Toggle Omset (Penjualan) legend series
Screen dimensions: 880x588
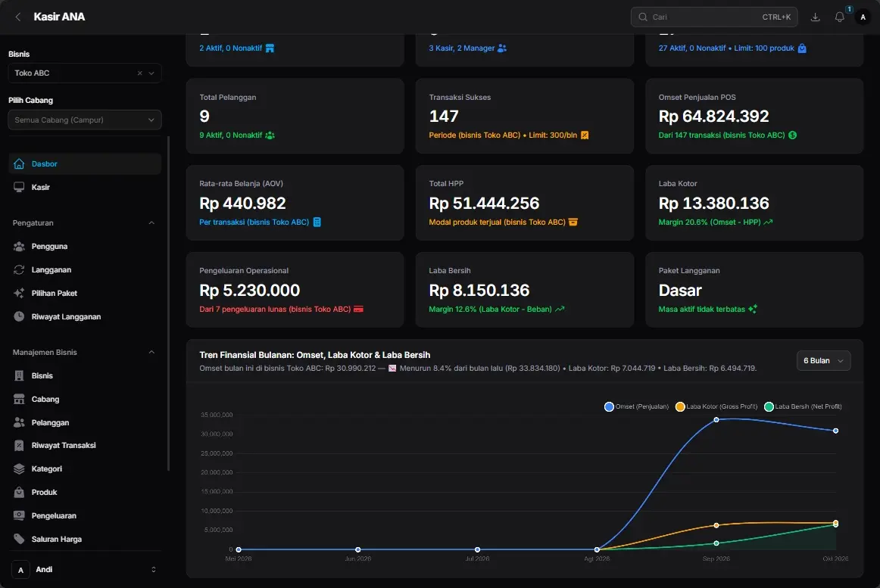(x=636, y=407)
